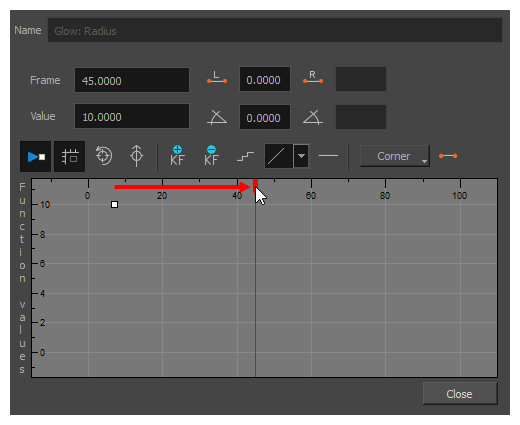Open the Corner continuity dropdown

(x=395, y=156)
